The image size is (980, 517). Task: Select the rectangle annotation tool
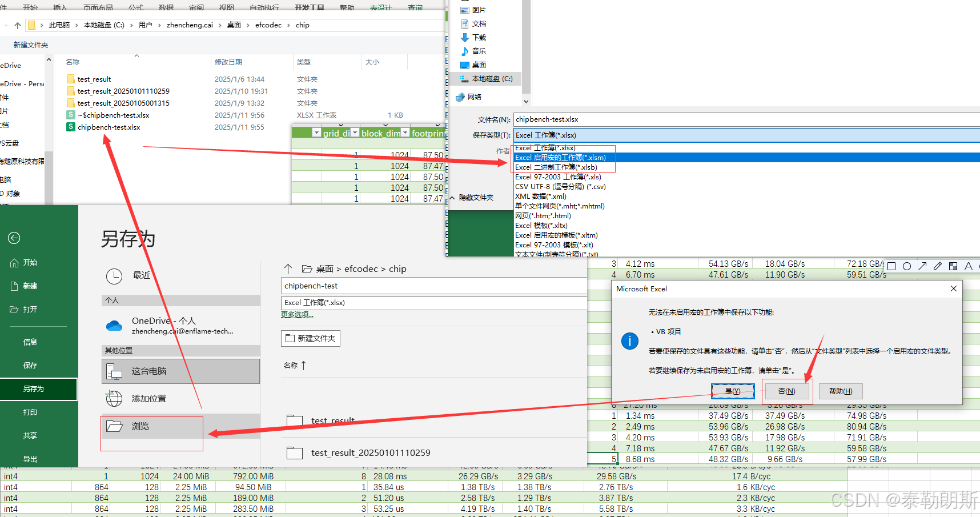click(x=891, y=266)
